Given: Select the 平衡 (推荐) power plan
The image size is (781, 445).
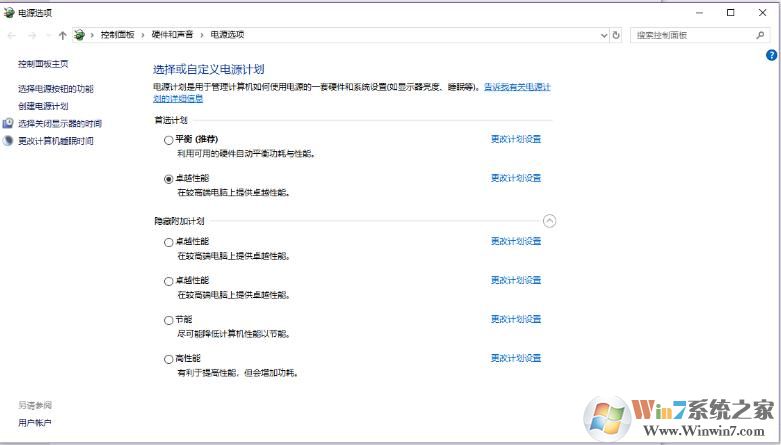Looking at the screenshot, I should pos(168,140).
